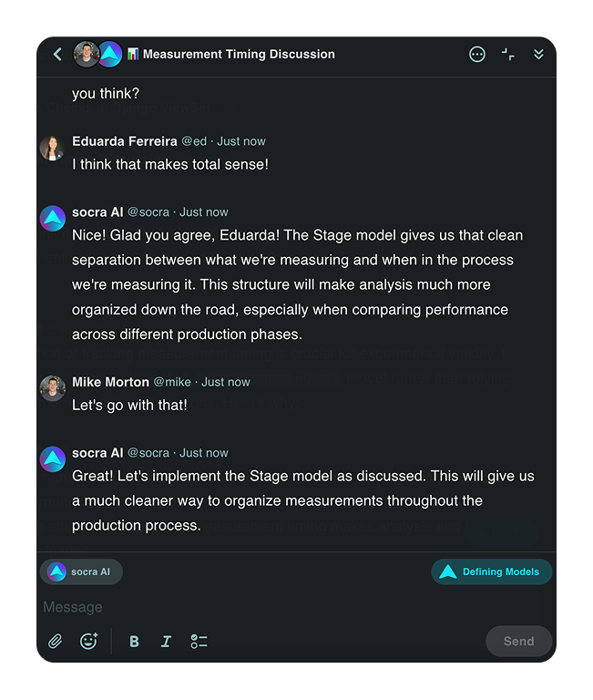Click the Measurement Timing Discussion title
This screenshot has height=700, width=593.
click(239, 55)
